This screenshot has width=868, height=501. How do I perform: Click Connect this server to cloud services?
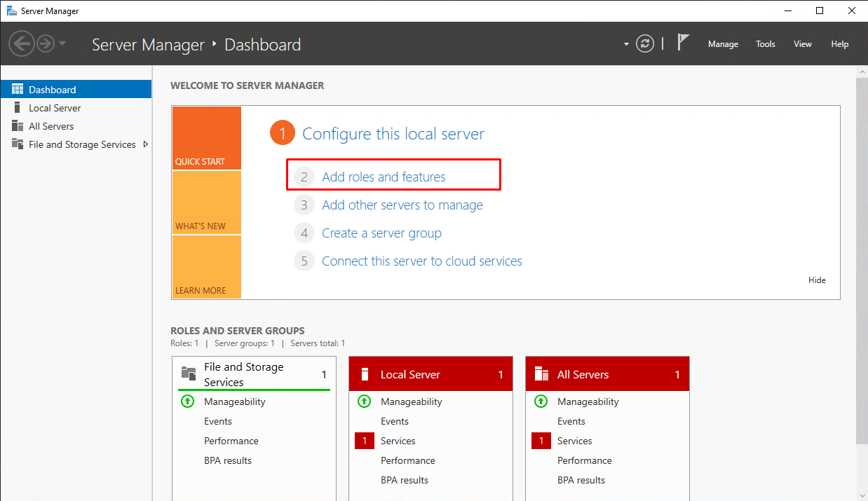421,261
